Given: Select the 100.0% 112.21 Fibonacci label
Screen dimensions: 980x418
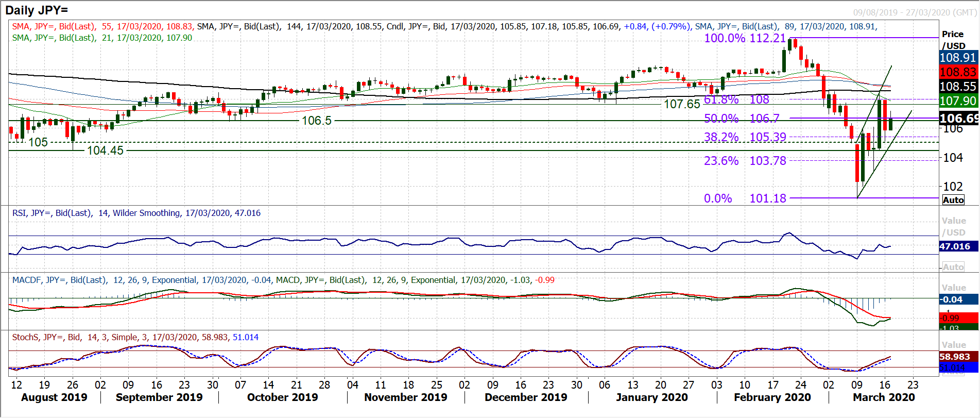Looking at the screenshot, I should pos(745,38).
